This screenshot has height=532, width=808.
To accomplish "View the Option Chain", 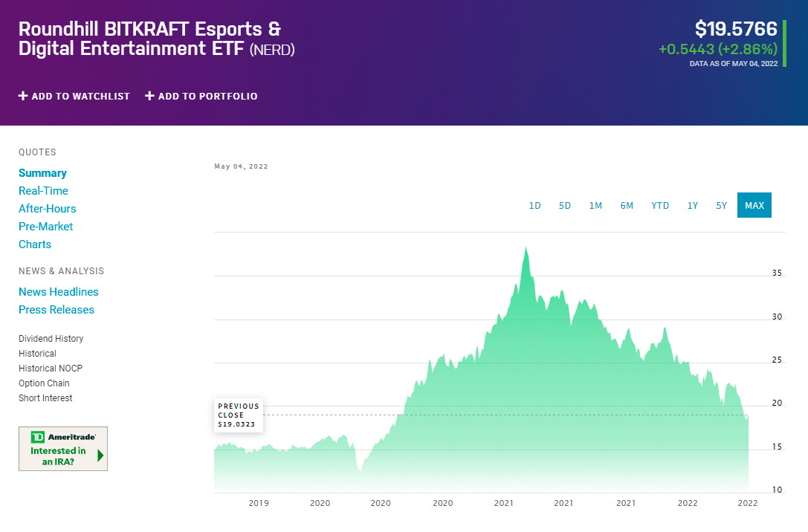I will [45, 383].
